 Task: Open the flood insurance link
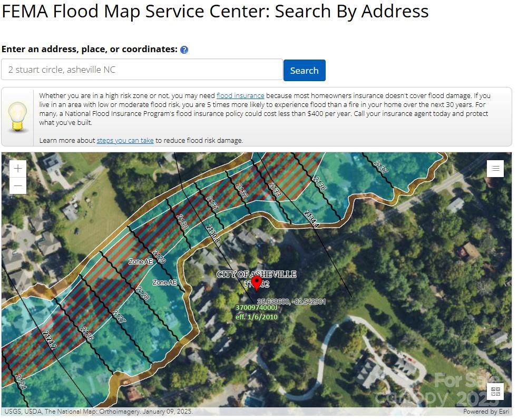point(240,96)
